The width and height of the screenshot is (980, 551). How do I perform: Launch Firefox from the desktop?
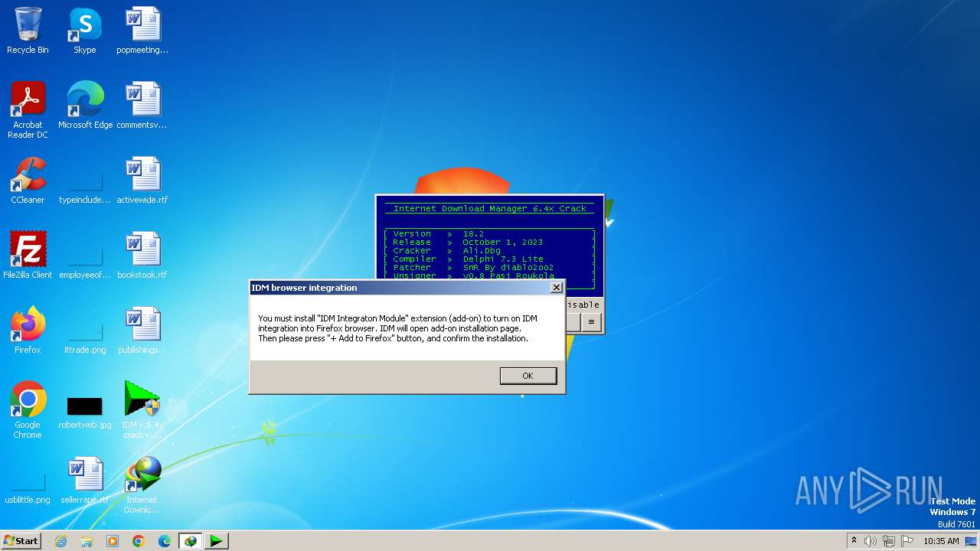point(28,331)
